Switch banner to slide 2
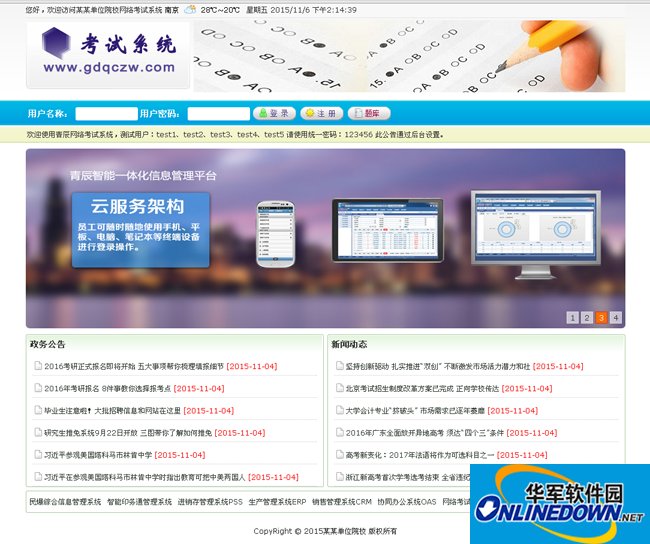This screenshot has height=544, width=650. tap(587, 318)
